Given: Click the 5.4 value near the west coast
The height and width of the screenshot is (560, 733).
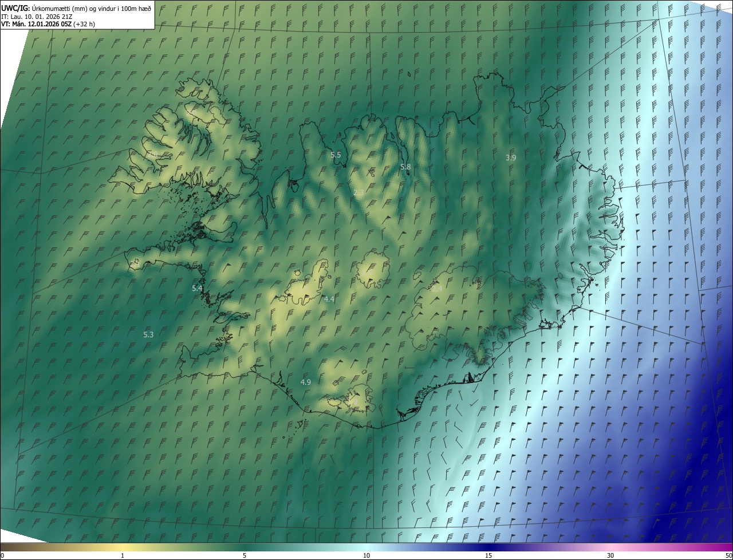Looking at the screenshot, I should tap(197, 289).
